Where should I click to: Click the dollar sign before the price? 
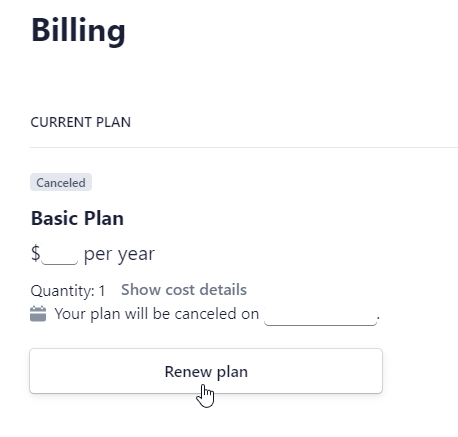pyautogui.click(x=36, y=253)
